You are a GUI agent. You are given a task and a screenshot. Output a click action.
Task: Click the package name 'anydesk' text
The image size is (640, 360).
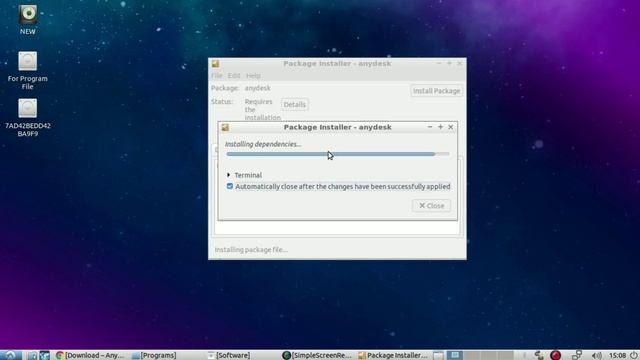258,88
